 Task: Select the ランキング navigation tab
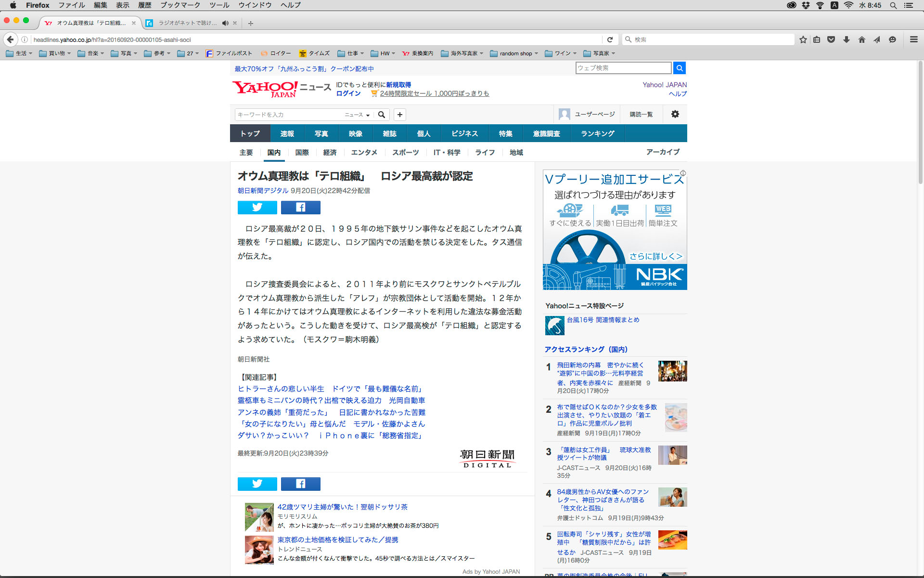pyautogui.click(x=597, y=133)
